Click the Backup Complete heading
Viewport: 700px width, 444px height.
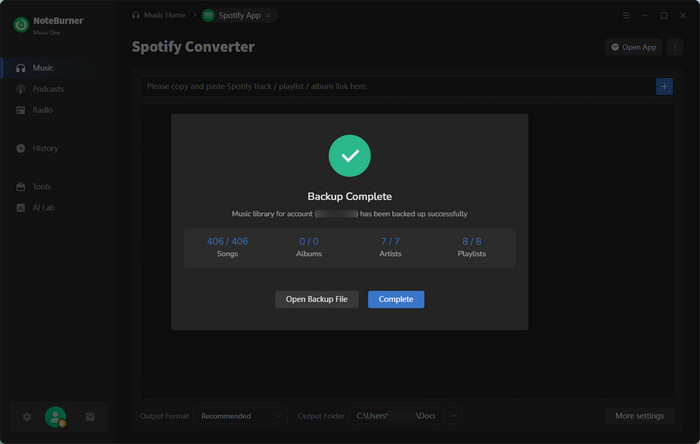coord(350,196)
